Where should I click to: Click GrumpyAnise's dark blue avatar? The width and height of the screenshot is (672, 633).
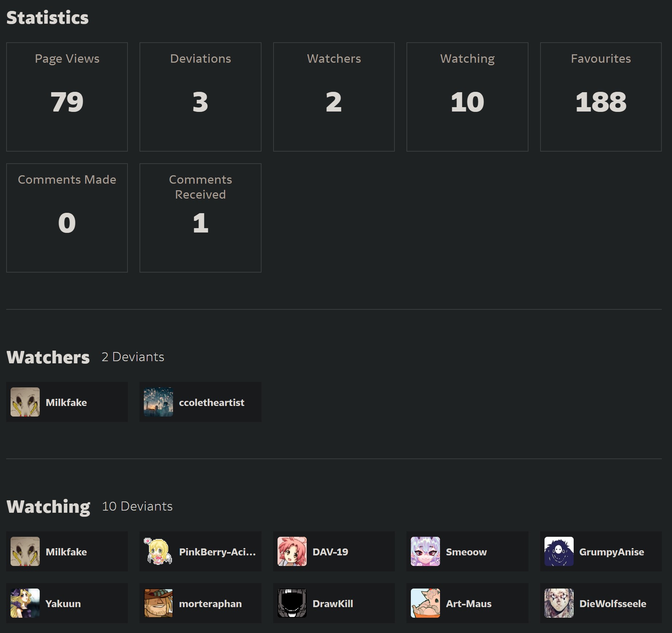tap(559, 551)
